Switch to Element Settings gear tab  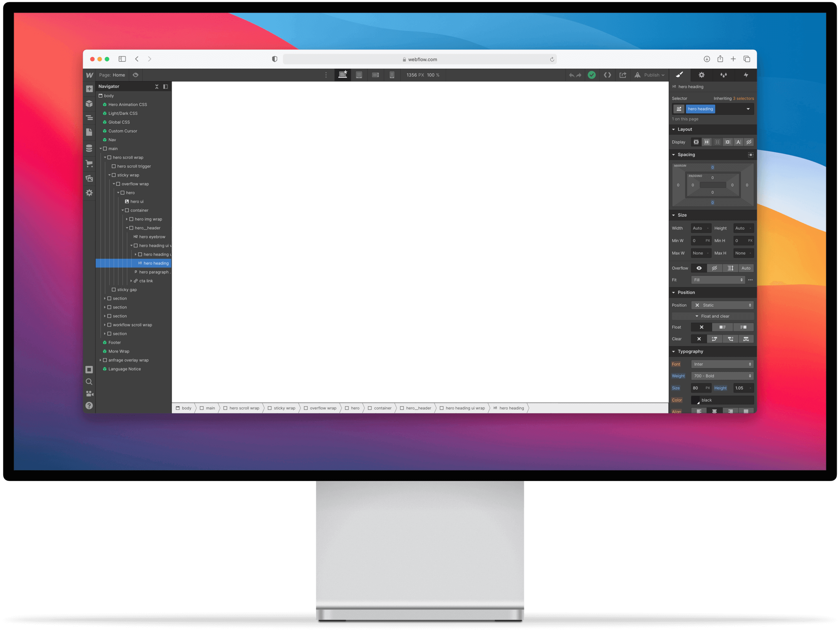[701, 75]
